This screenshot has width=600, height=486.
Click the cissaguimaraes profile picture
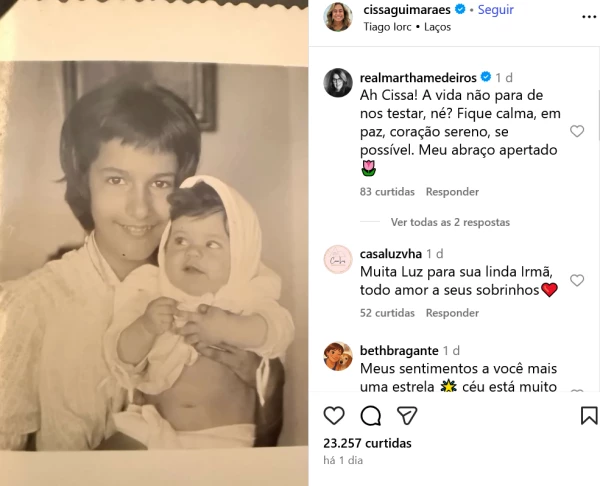[338, 17]
